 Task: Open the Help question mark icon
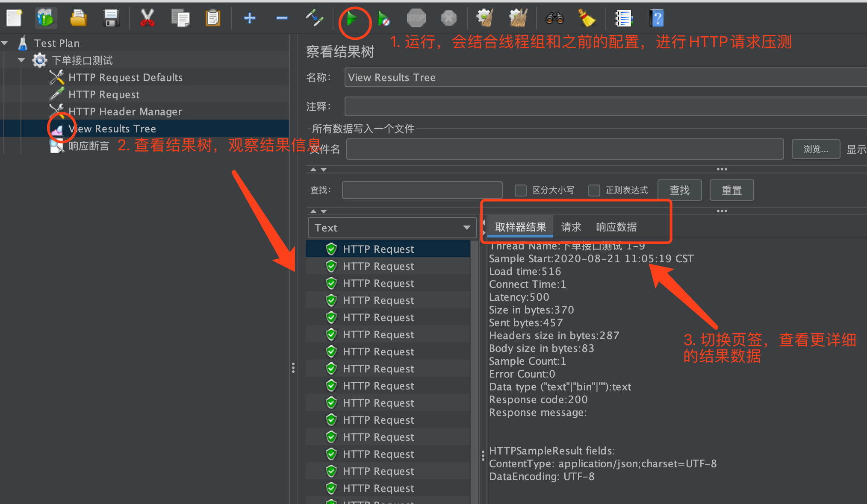656,18
